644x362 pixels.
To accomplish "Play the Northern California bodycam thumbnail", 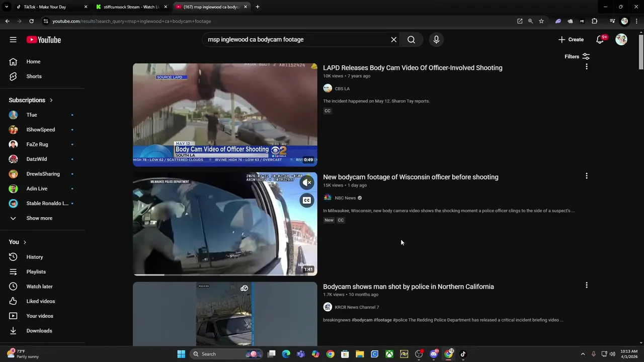I will (x=225, y=314).
